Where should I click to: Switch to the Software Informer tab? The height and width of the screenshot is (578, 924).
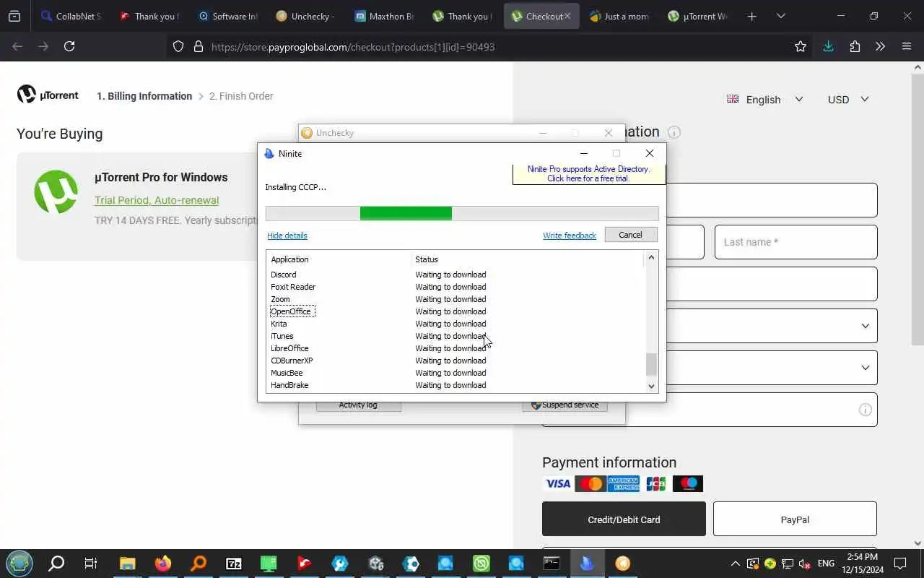click(x=227, y=16)
